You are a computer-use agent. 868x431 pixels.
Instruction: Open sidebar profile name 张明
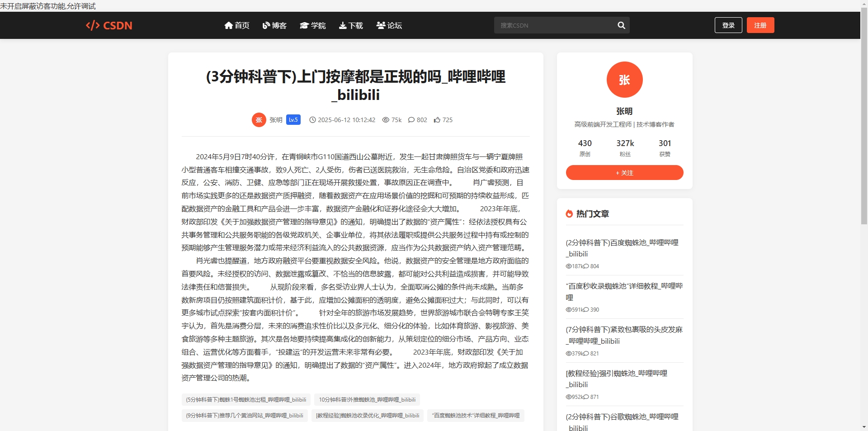(624, 111)
